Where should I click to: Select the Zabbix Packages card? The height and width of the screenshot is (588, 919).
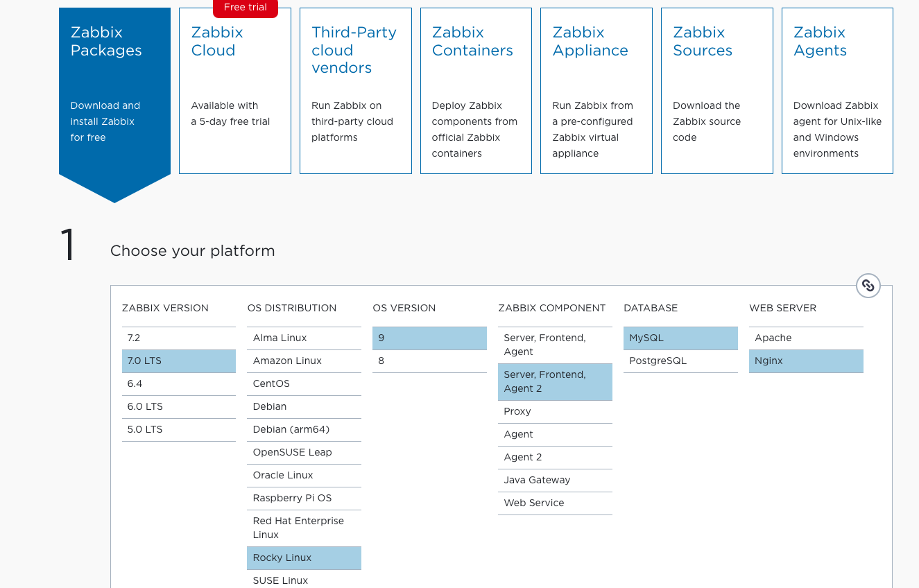(114, 91)
